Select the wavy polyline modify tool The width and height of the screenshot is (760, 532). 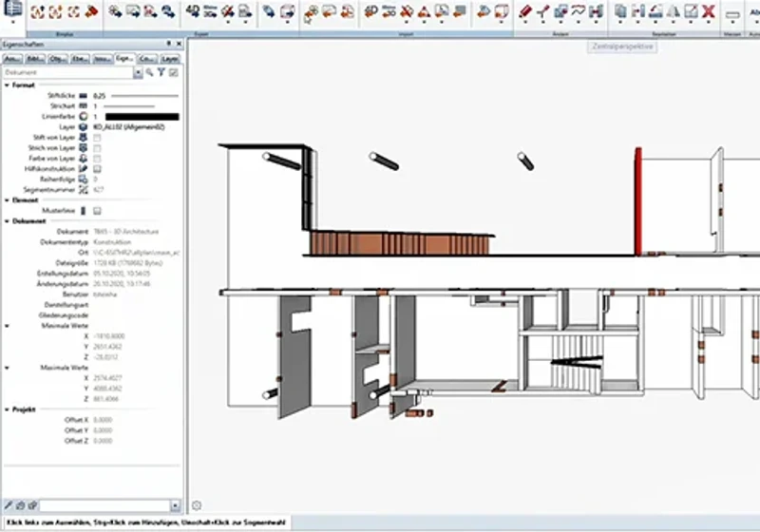579,10
